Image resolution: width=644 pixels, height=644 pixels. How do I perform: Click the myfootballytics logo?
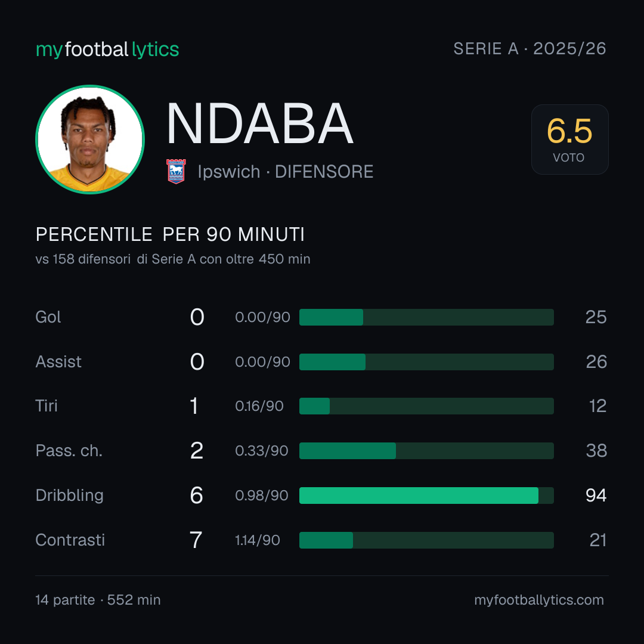click(107, 49)
